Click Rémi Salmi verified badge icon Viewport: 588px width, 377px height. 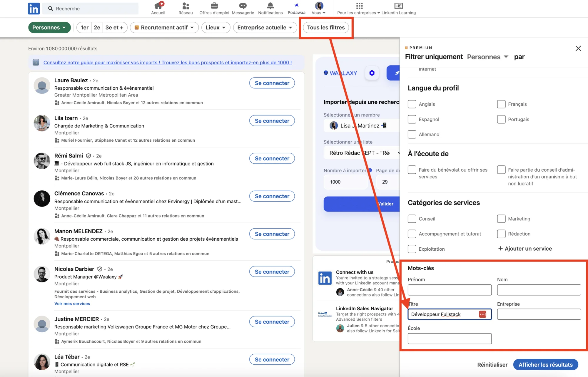tap(88, 156)
